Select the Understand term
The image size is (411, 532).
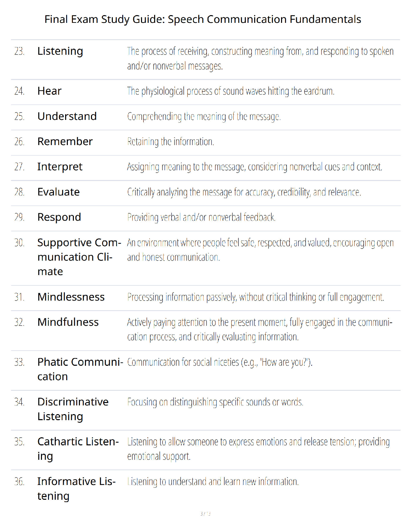click(x=67, y=116)
